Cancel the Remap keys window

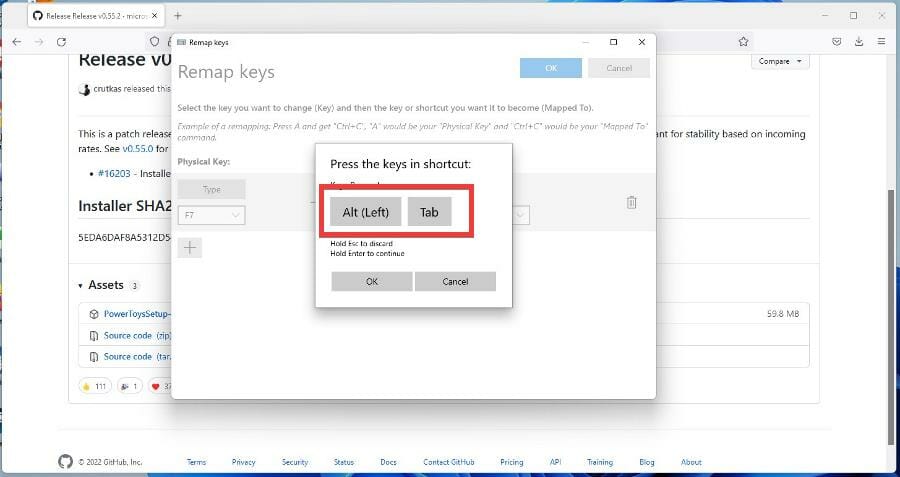click(619, 68)
